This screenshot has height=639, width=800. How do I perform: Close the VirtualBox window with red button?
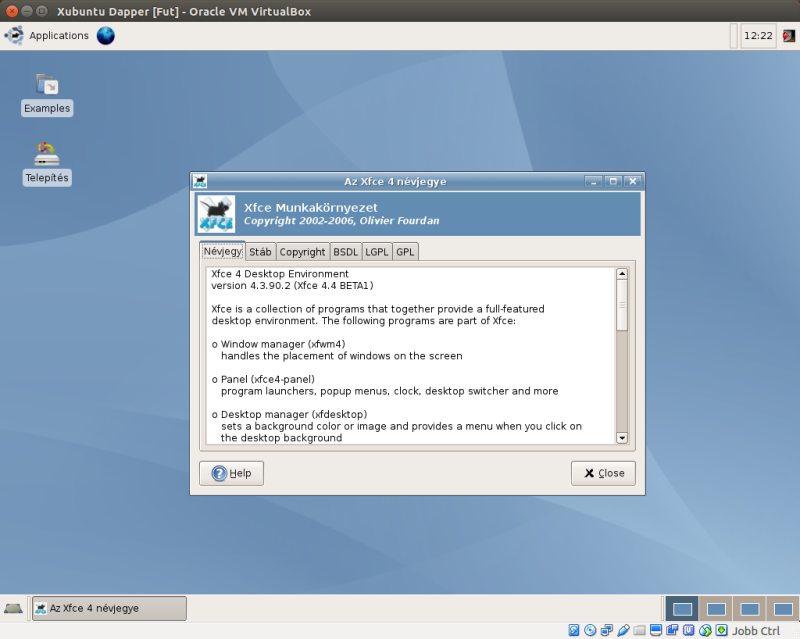point(12,11)
